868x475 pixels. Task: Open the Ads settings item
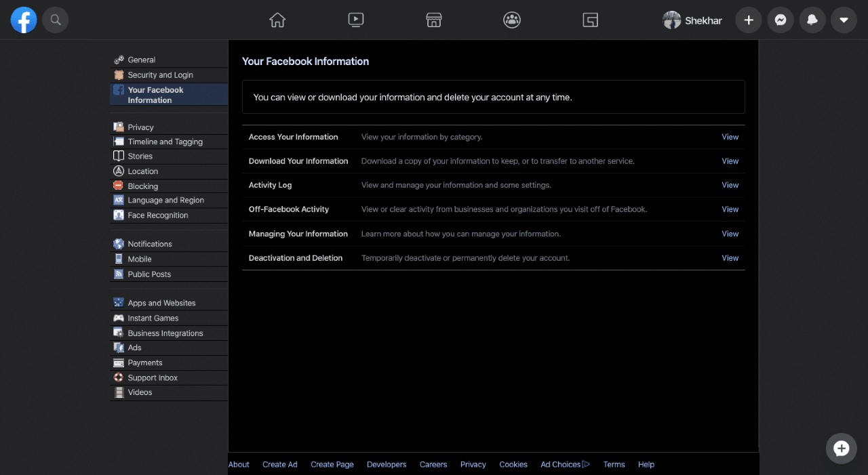[x=169, y=348]
